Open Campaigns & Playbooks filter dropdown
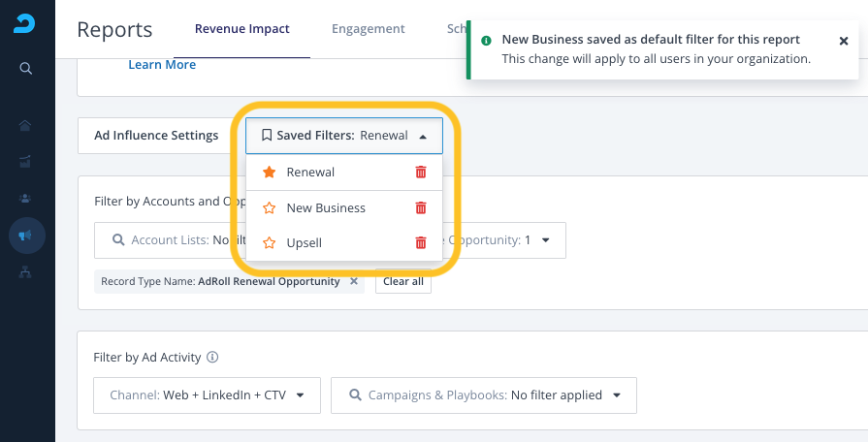This screenshot has width=868, height=442. coord(483,395)
